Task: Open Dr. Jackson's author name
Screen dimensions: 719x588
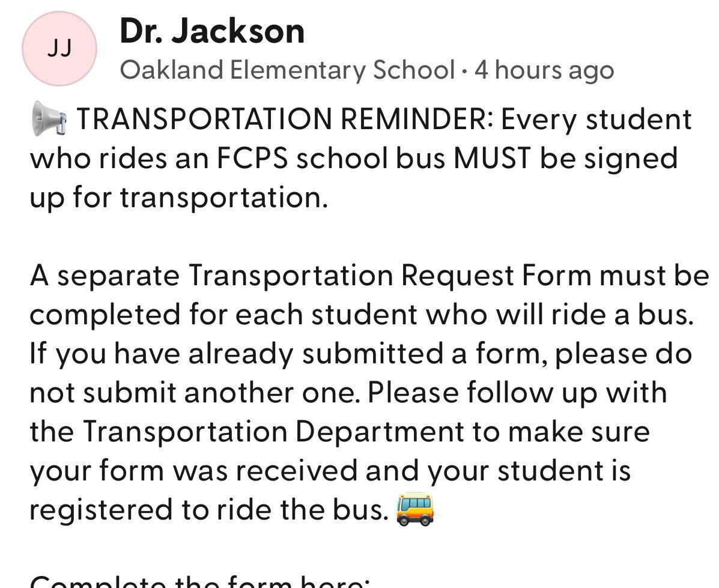Action: click(x=212, y=31)
